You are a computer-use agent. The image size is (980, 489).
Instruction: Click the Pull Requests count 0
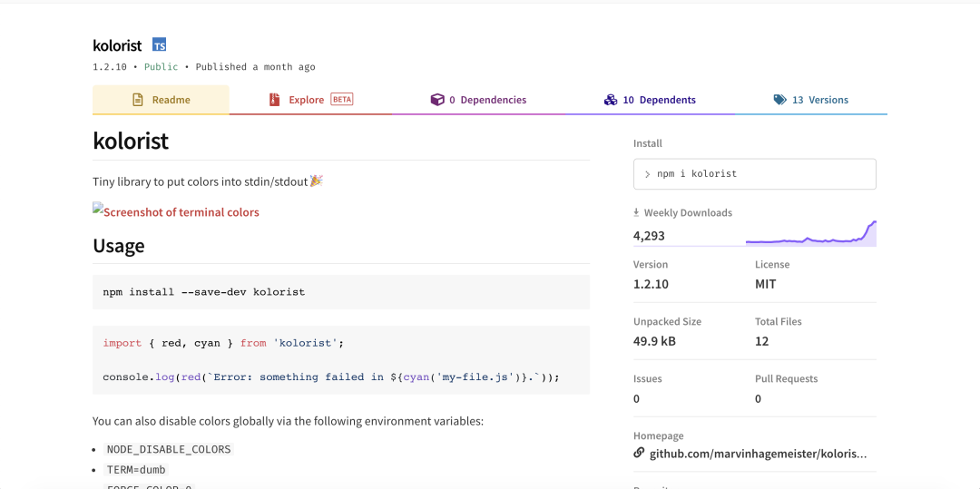pyautogui.click(x=758, y=398)
